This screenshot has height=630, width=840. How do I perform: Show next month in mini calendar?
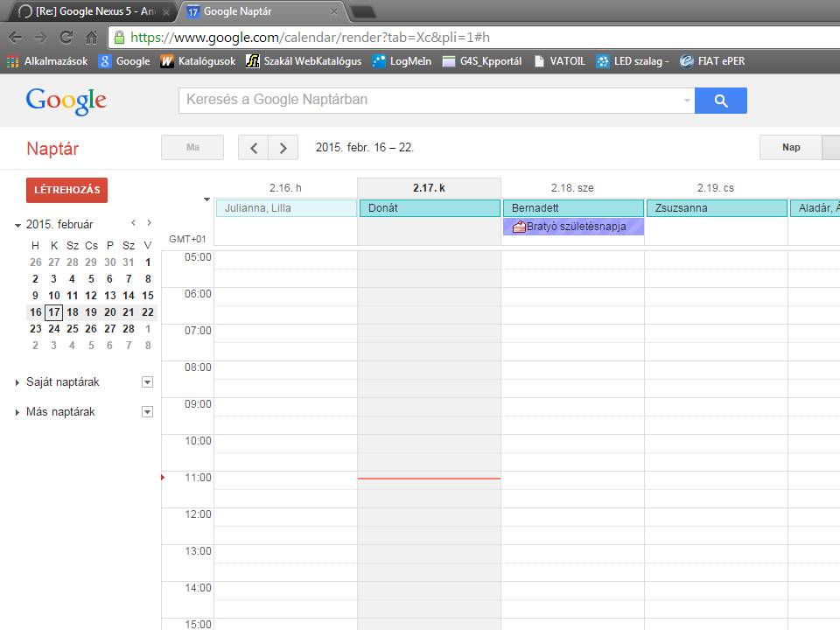[150, 223]
